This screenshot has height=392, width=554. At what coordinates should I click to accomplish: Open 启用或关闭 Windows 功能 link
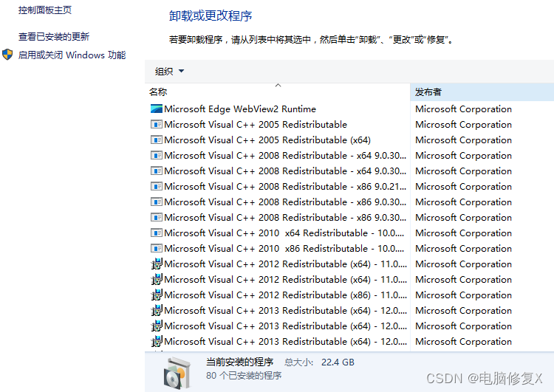[x=72, y=55]
